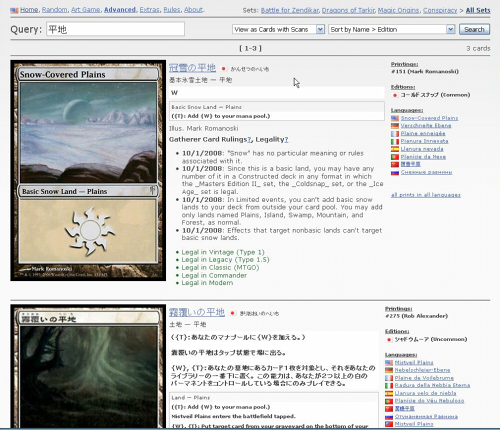Click all prints in all languages link
The height and width of the screenshot is (430, 500).
pyautogui.click(x=426, y=195)
